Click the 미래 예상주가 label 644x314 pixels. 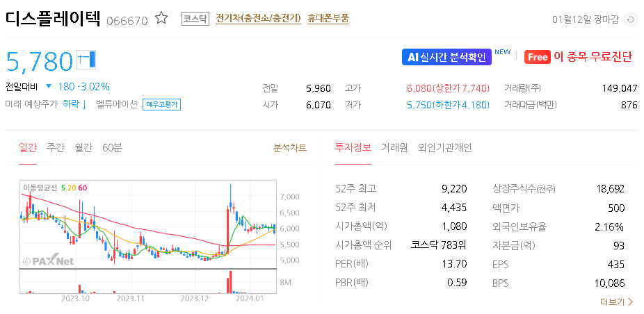point(31,104)
